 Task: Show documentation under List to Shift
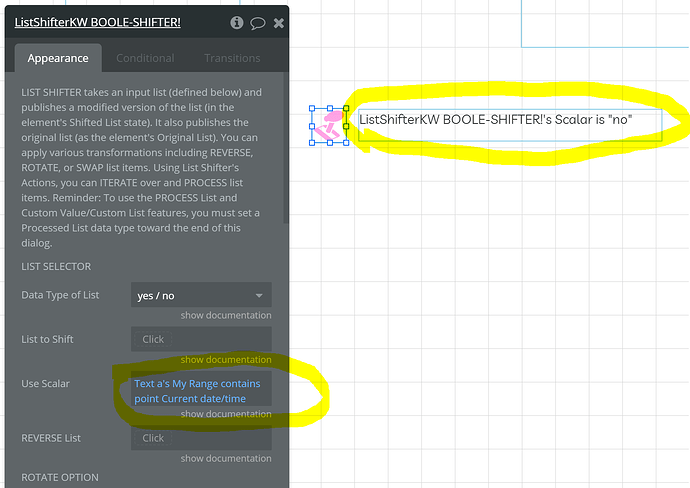226,360
